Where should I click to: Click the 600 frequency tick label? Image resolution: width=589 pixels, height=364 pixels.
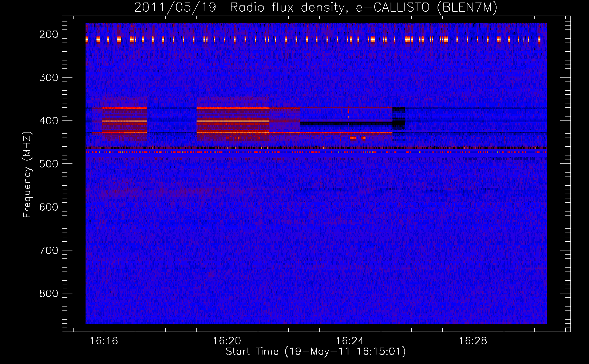[49, 207]
